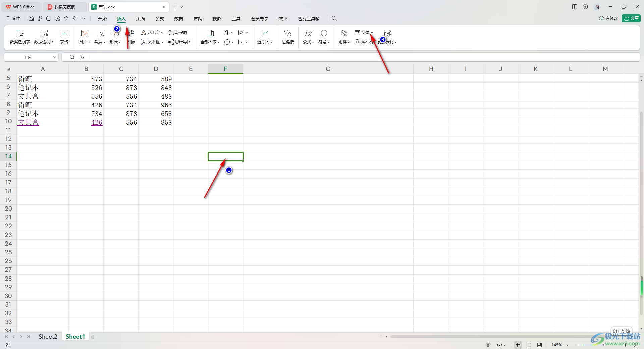Click the Print icon

[x=49, y=18]
